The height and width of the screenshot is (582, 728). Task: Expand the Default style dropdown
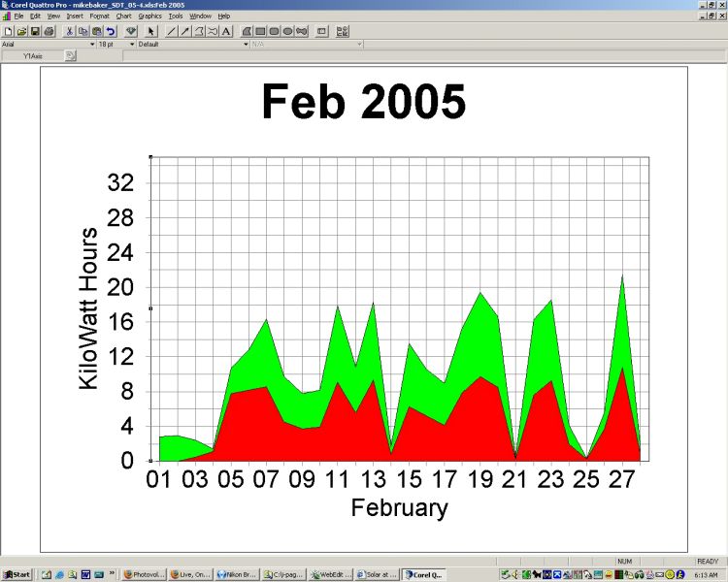pyautogui.click(x=246, y=44)
